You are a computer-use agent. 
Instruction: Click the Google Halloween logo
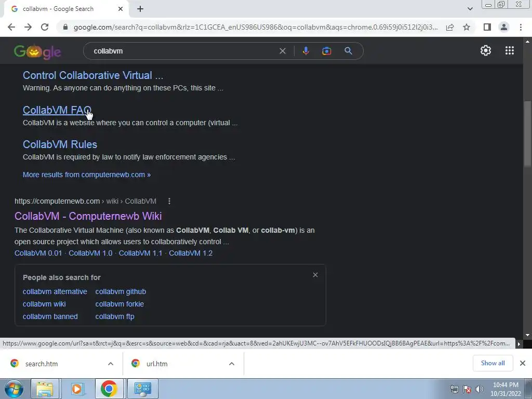point(37,51)
